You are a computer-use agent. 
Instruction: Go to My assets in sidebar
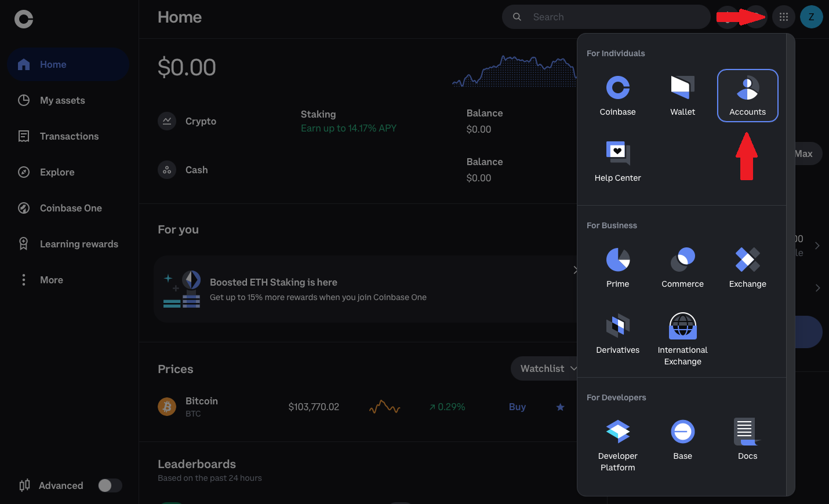tap(62, 100)
